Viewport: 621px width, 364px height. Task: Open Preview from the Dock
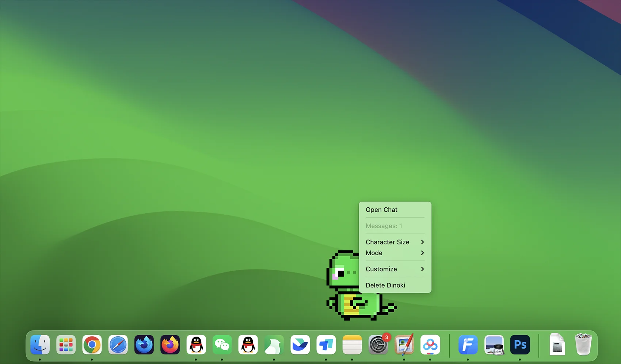[494, 345]
